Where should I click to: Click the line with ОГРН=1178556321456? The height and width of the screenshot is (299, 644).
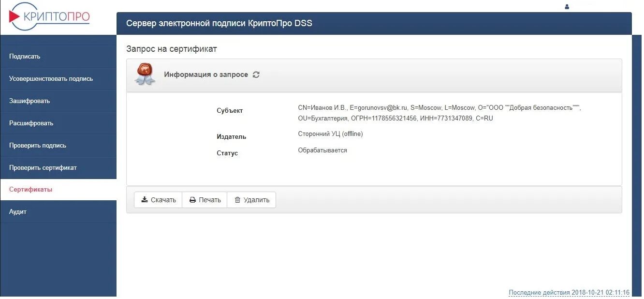(x=395, y=118)
